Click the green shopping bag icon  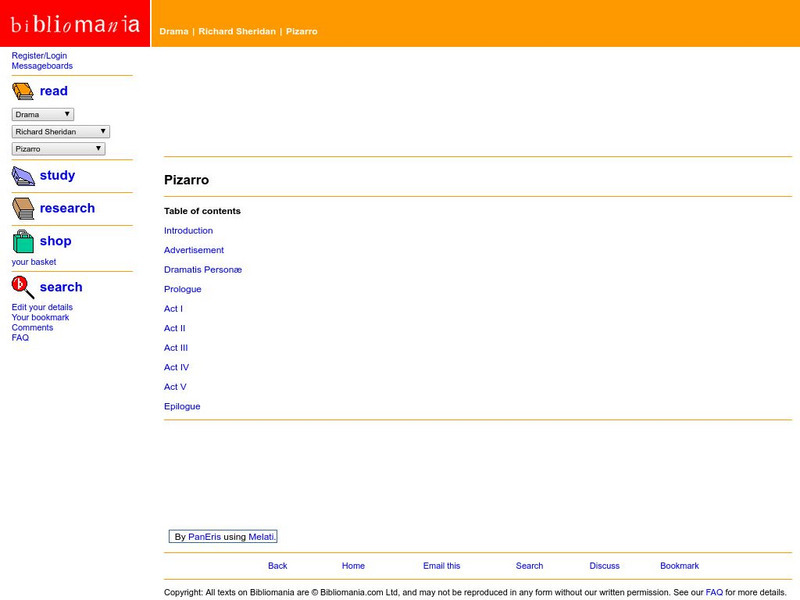[x=23, y=241]
